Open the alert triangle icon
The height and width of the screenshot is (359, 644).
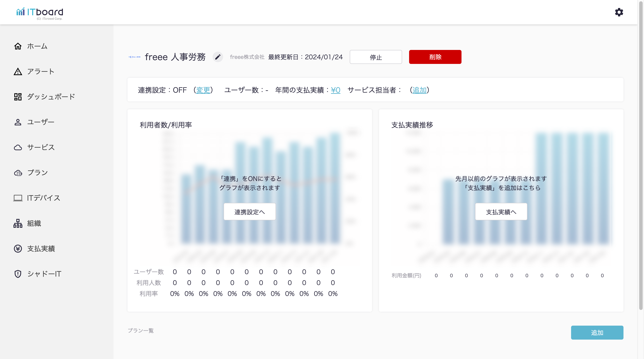pos(18,72)
